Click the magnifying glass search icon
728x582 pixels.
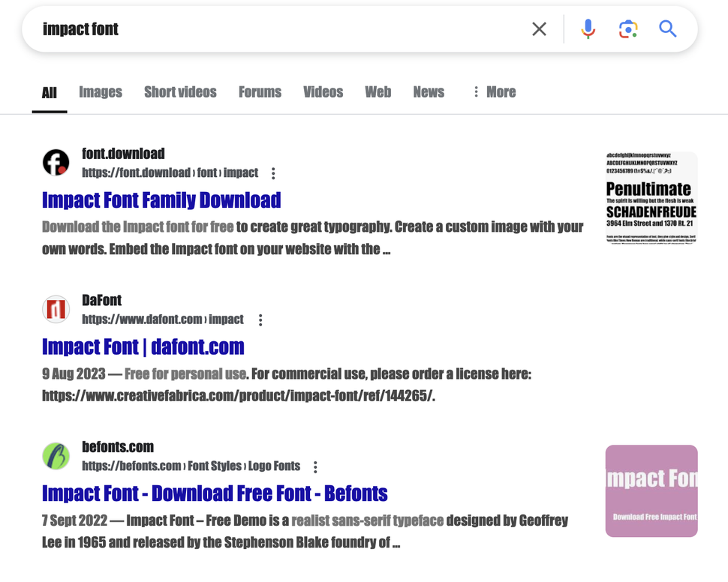(668, 29)
